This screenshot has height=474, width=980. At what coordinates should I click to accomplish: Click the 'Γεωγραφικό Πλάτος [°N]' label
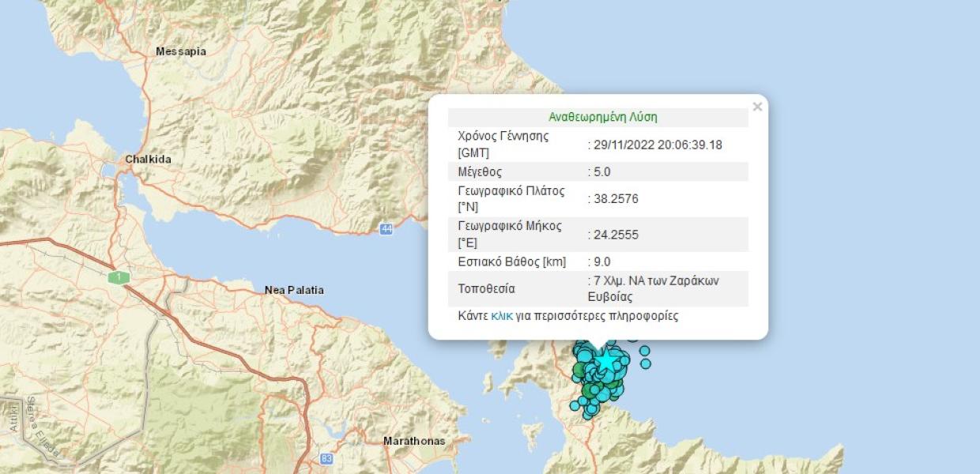click(510, 199)
